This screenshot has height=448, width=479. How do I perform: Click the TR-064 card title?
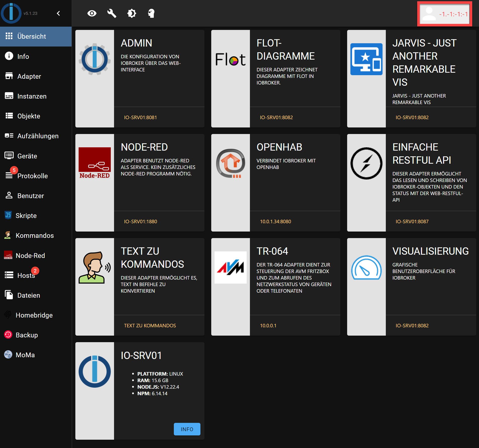(x=272, y=251)
